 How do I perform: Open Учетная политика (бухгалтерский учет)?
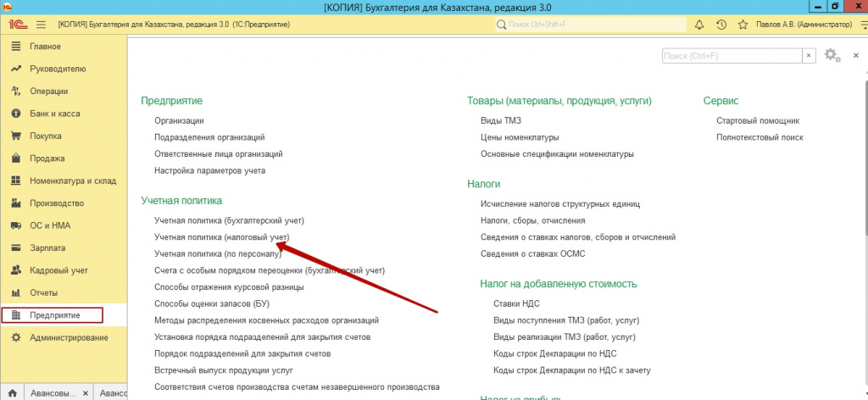229,220
